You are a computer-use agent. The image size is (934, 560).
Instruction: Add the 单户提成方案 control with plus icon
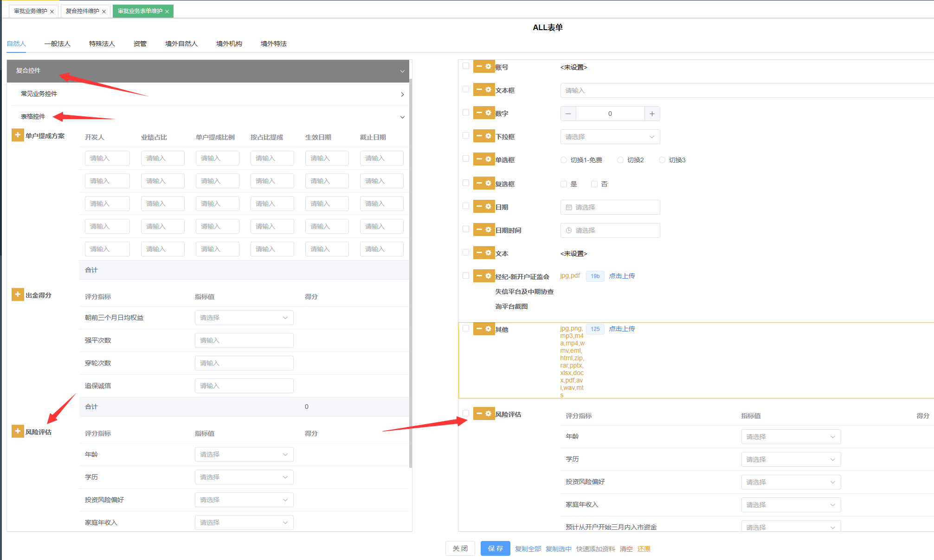pos(18,135)
